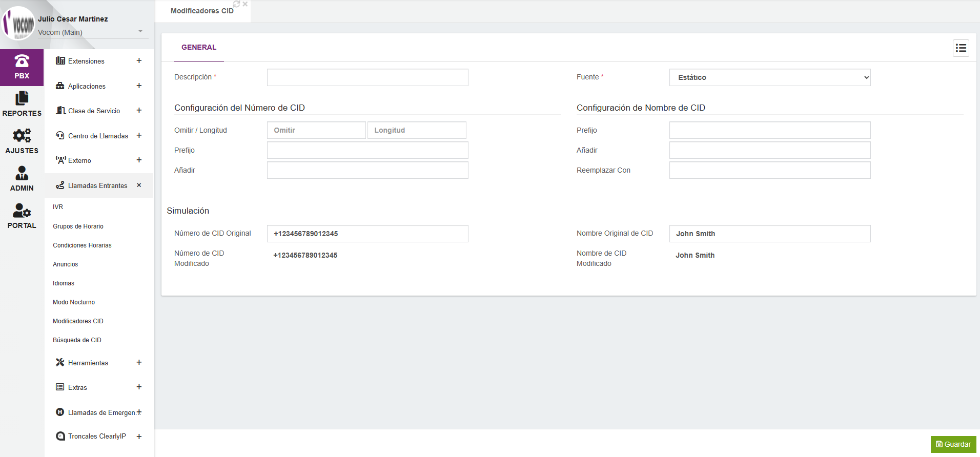This screenshot has height=457, width=980.
Task: Select the GENERAL tab
Action: (199, 47)
